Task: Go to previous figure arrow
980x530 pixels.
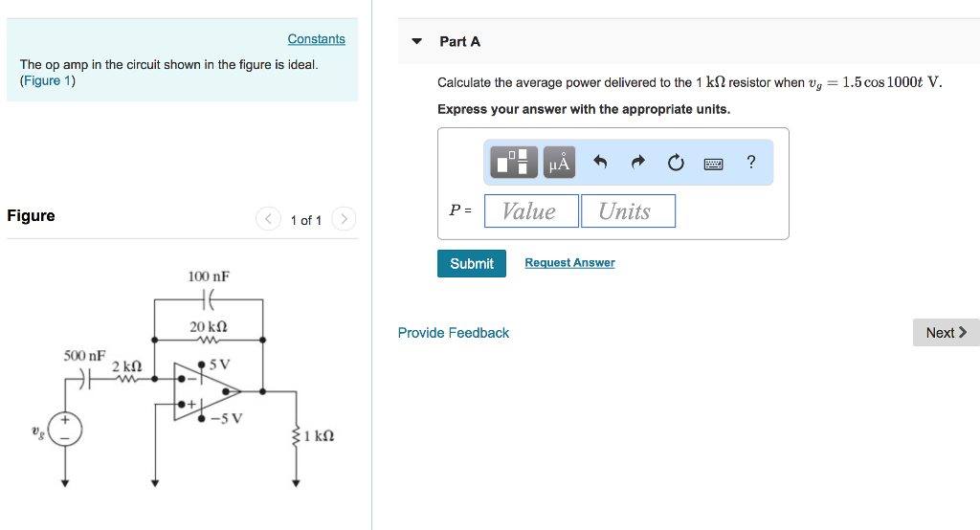Action: [268, 219]
